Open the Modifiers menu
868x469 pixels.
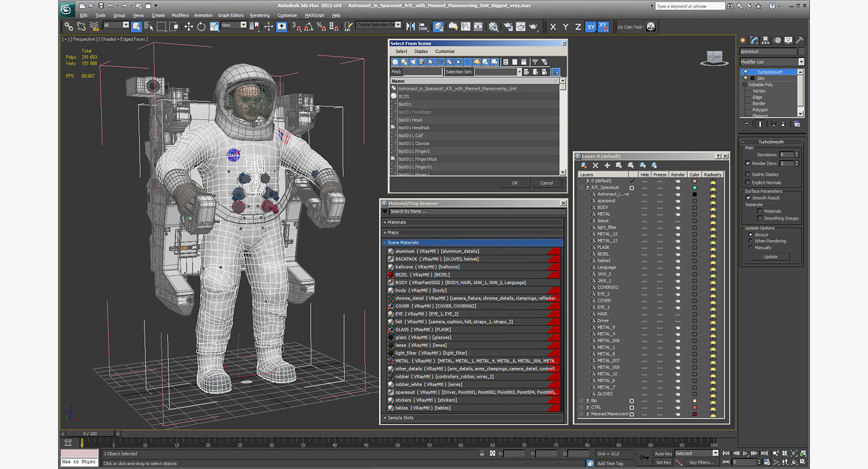tap(180, 15)
